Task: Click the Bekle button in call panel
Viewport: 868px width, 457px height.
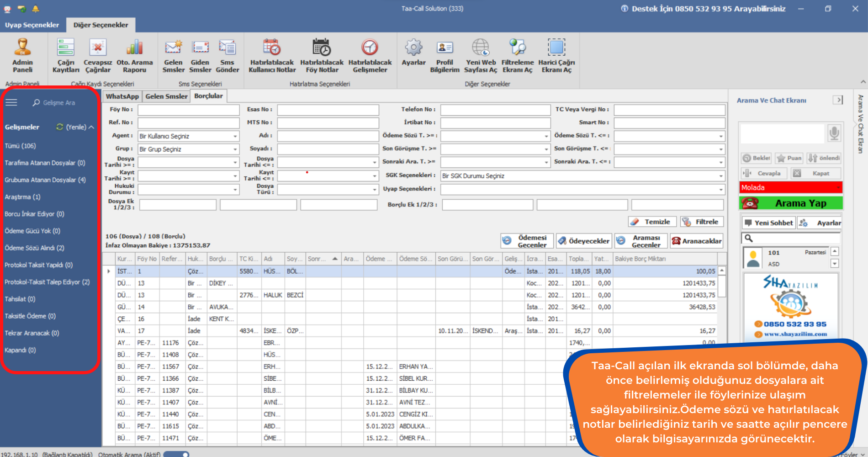Action: [756, 158]
